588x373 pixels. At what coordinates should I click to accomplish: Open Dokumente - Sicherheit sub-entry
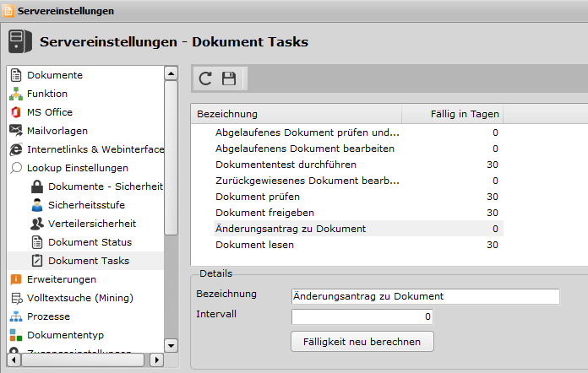(106, 186)
